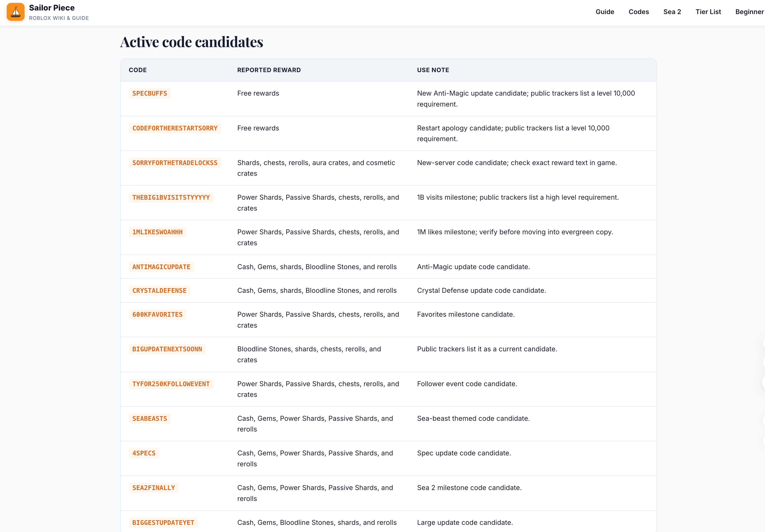Open the Guide navigation item

tap(605, 12)
